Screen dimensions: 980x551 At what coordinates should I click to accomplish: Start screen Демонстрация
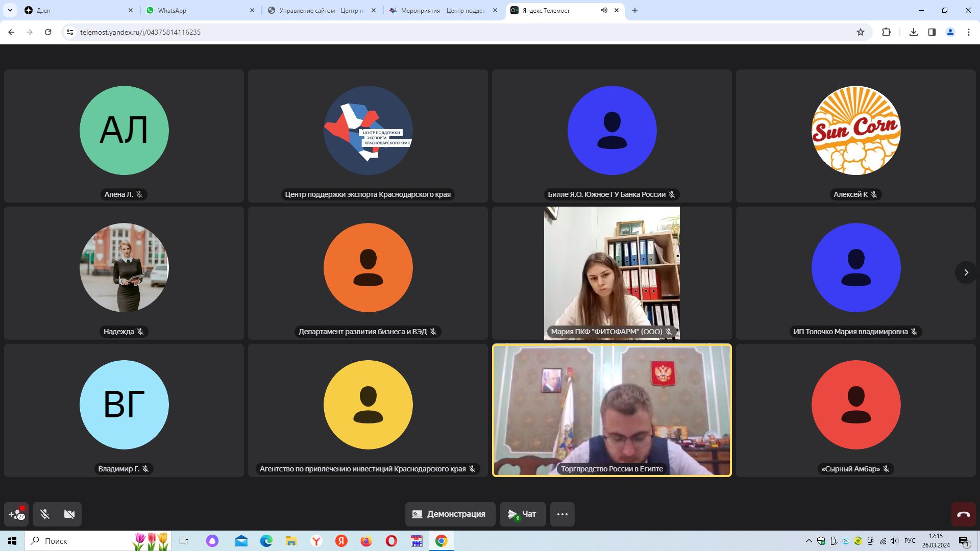coord(450,514)
